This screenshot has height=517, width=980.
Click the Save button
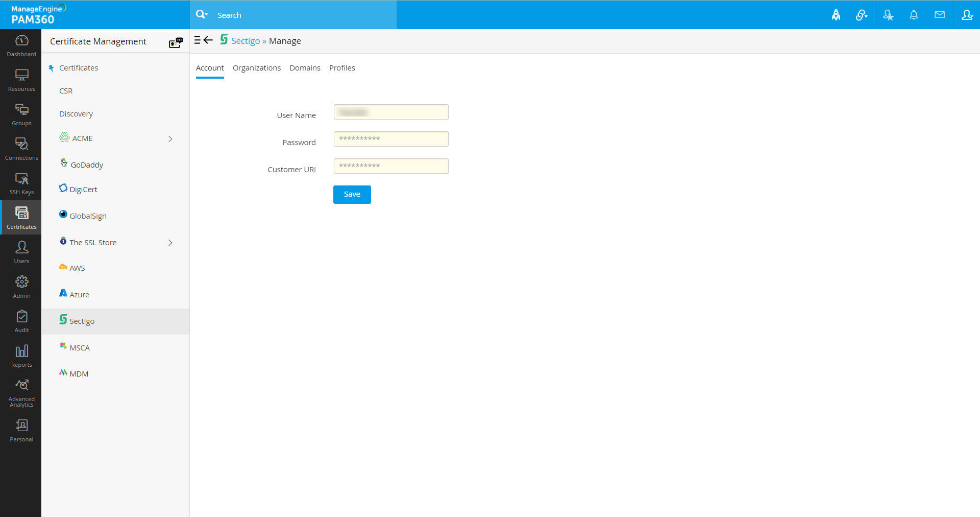pyautogui.click(x=352, y=194)
